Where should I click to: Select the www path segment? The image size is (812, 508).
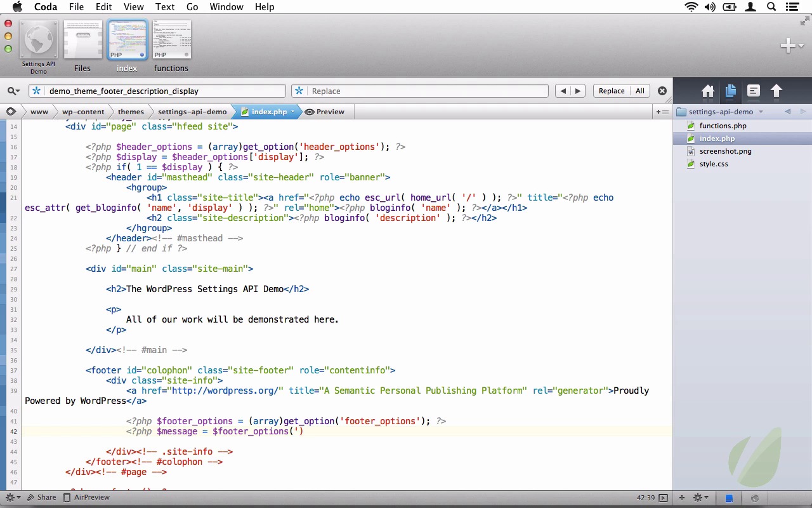click(39, 111)
